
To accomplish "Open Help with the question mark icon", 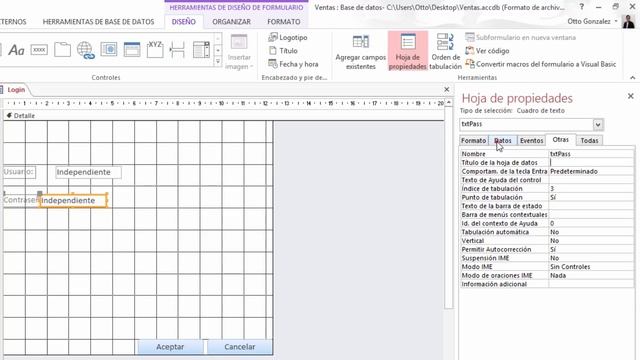I will (582, 7).
